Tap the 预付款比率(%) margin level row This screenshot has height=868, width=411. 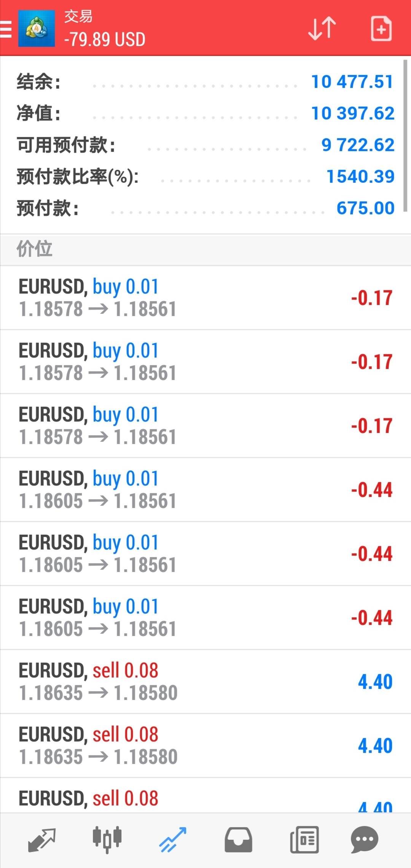point(205,177)
